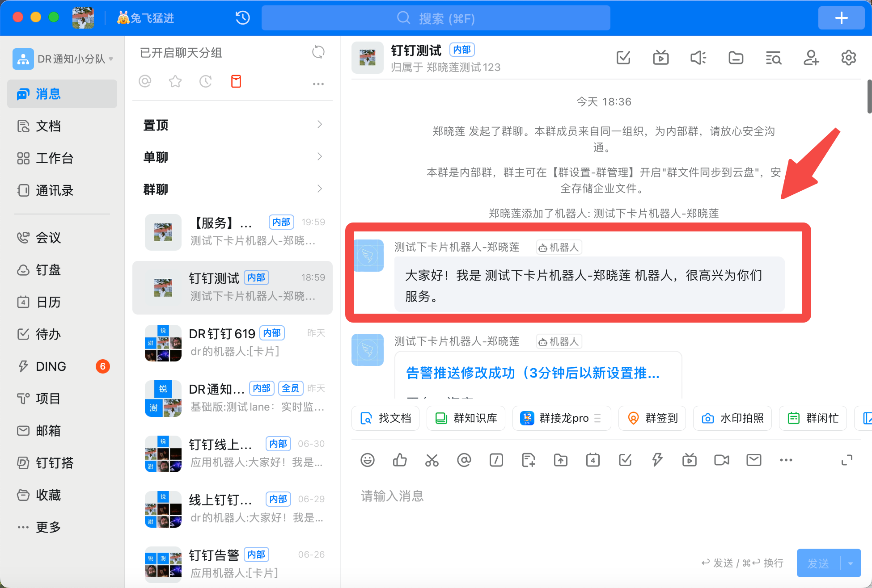
Task: Click the plus button in title bar
Action: 841,18
